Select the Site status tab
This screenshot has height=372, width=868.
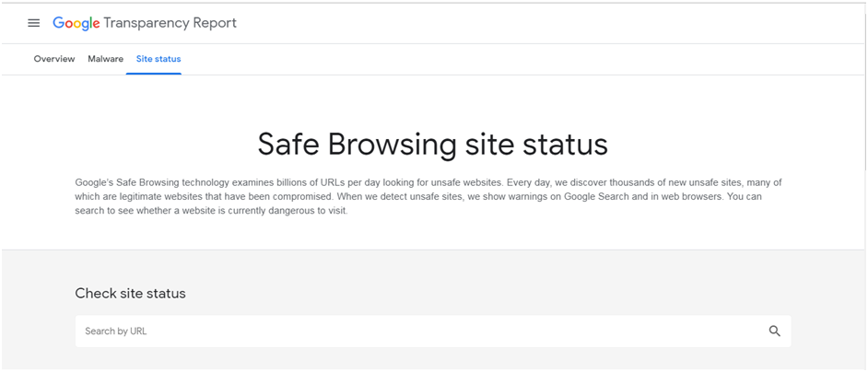point(158,59)
